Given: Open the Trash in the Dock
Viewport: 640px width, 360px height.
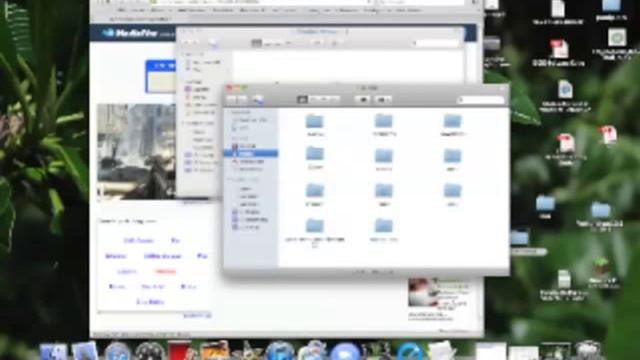Looking at the screenshot, I should 588,351.
